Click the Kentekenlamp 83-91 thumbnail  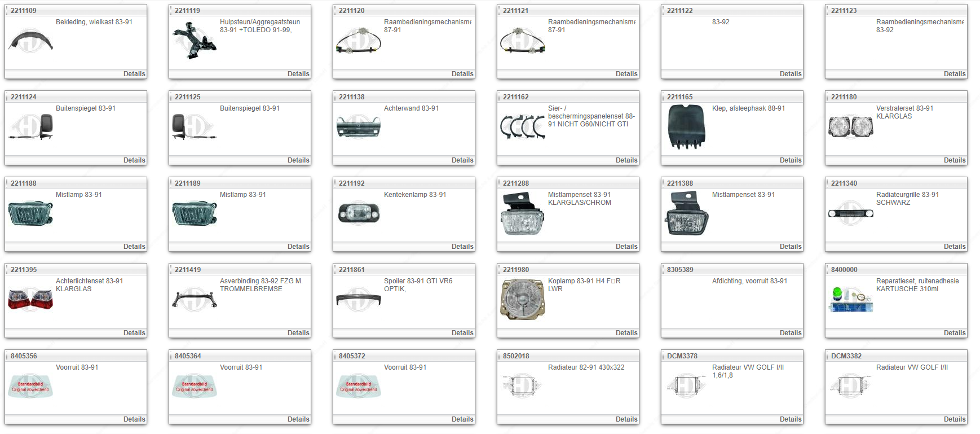click(x=359, y=213)
